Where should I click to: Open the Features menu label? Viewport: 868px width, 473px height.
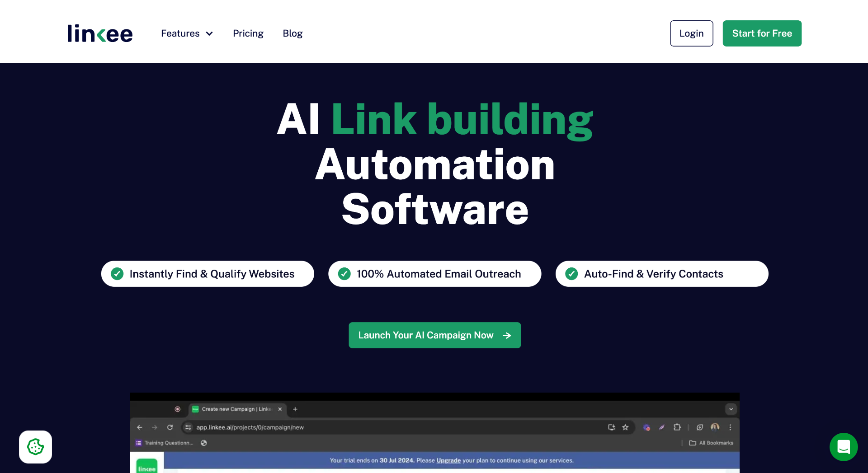click(180, 33)
